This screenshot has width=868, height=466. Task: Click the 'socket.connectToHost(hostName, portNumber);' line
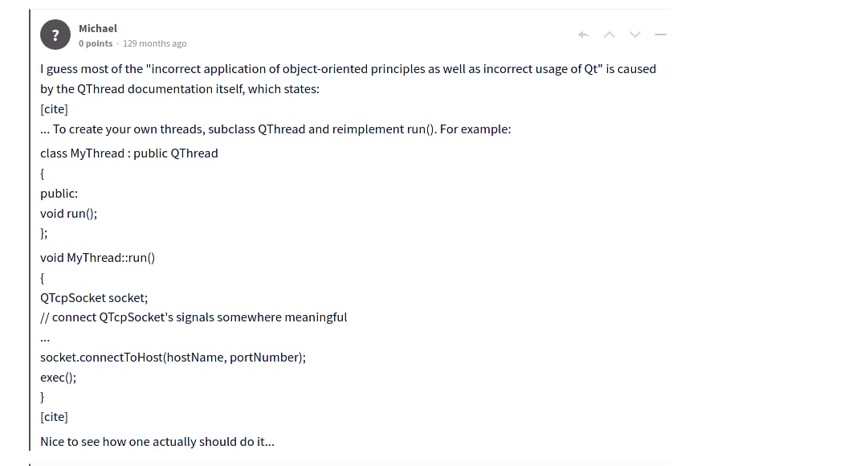(173, 358)
